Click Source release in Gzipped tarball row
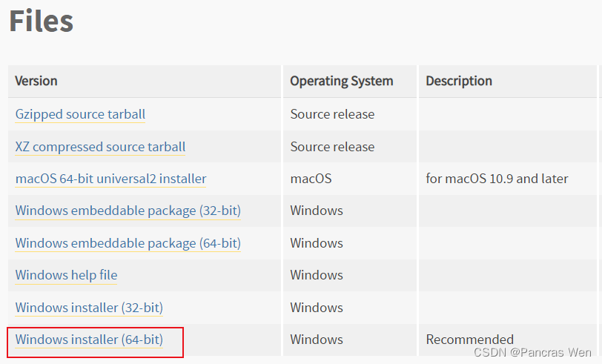Screen dimensions: 602x364 pyautogui.click(x=332, y=114)
